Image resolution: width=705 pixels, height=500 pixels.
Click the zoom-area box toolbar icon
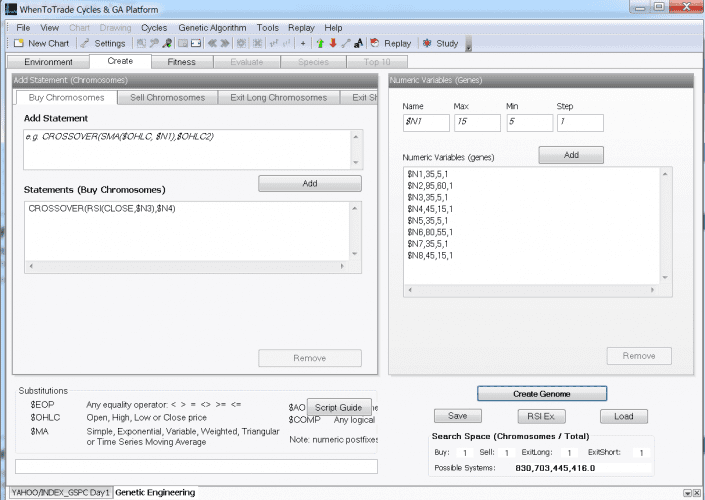(141, 43)
